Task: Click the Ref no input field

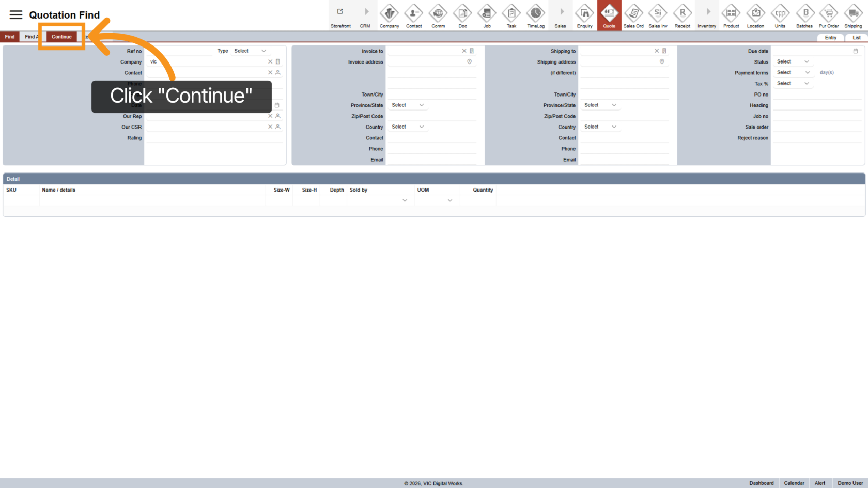Action: (178, 51)
